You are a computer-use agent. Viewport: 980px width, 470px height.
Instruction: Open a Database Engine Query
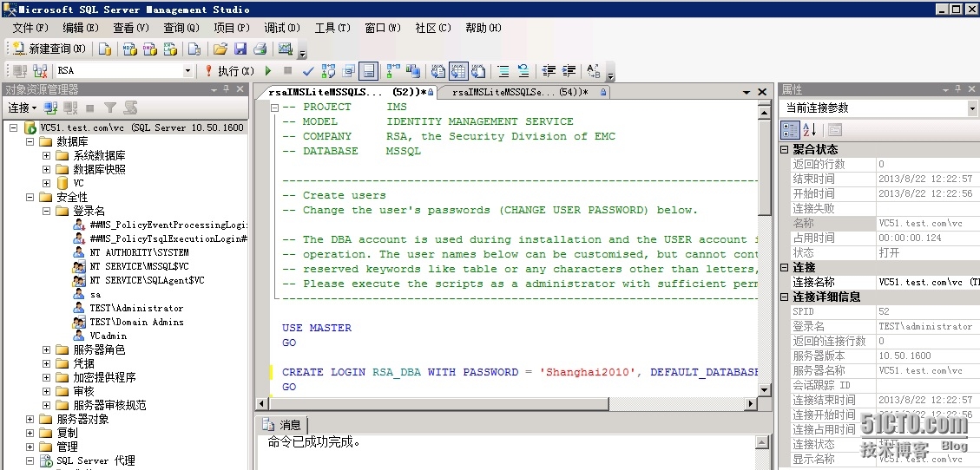click(x=106, y=49)
